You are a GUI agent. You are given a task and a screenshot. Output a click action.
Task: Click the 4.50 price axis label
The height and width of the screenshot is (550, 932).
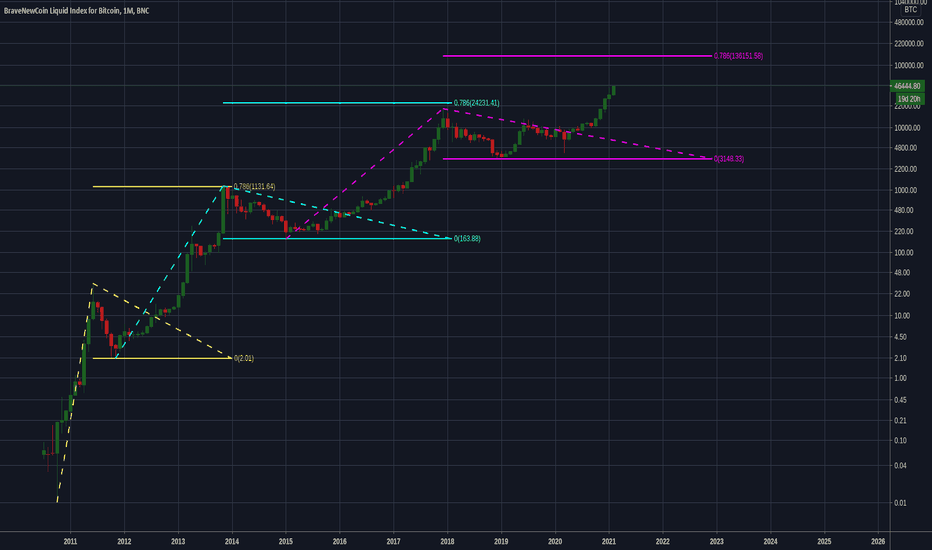(901, 337)
